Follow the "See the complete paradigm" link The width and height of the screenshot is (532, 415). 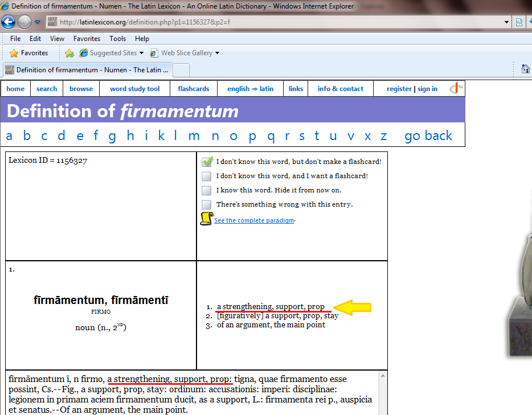(254, 221)
